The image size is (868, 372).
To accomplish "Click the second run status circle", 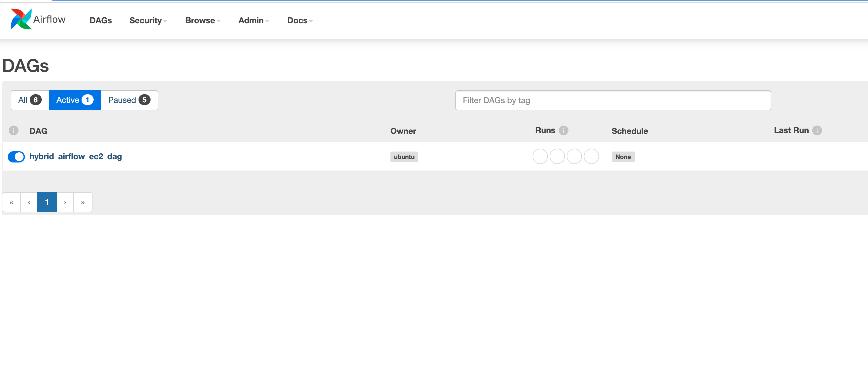I will [x=557, y=157].
